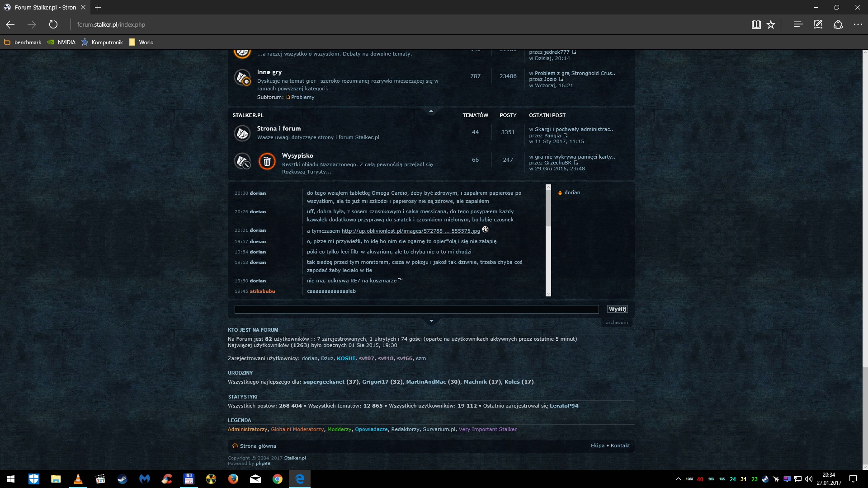Click the Problemy subforum page icon
The width and height of the screenshot is (868, 488).
288,97
